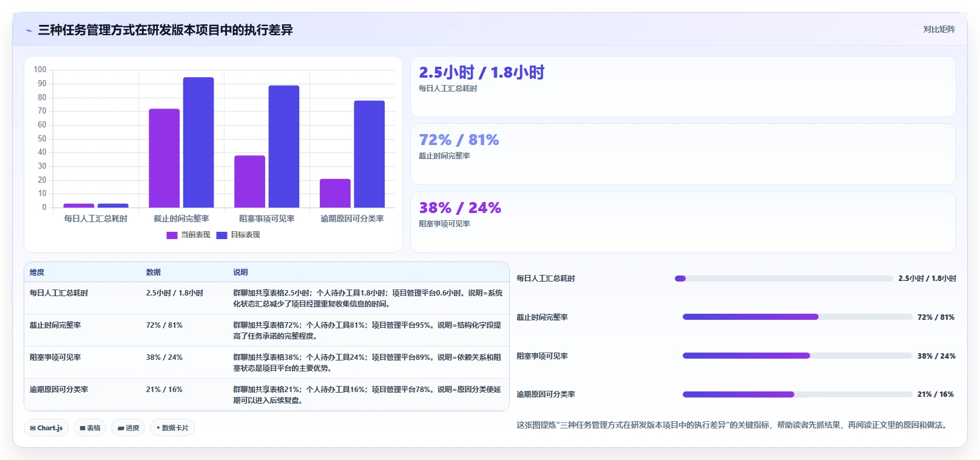Click the table cell 21% / 16%
Viewport: 980px width, 460px height.
pyautogui.click(x=164, y=390)
